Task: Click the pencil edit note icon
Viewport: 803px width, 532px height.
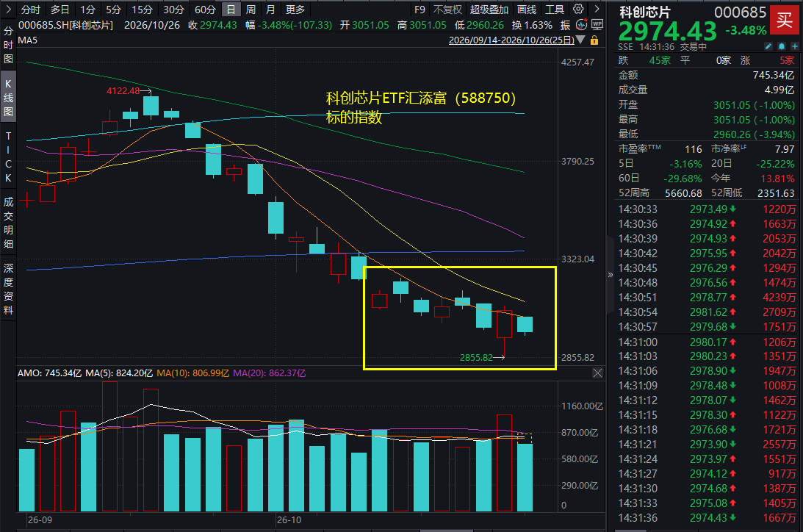Action: [x=768, y=46]
